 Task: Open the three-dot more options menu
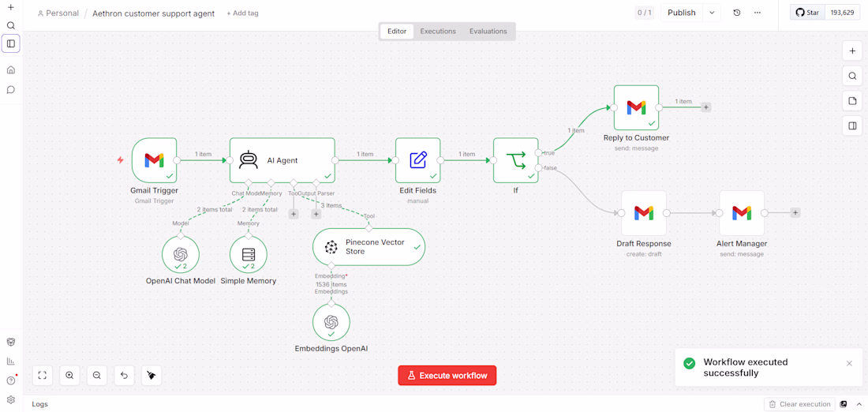click(x=758, y=13)
